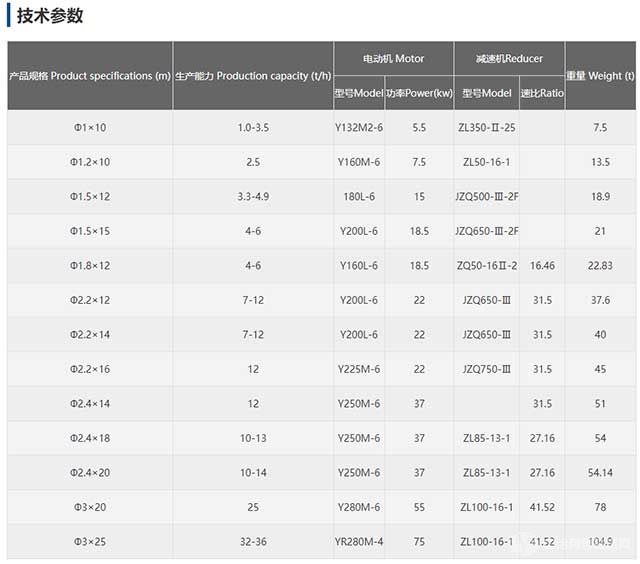
Task: Select the Production capacity (t/h) column header
Action: 253,76
